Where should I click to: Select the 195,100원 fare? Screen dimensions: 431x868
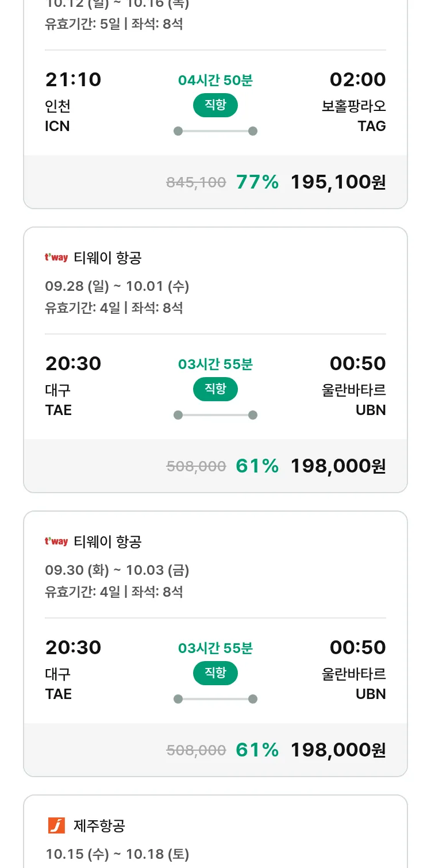338,182
